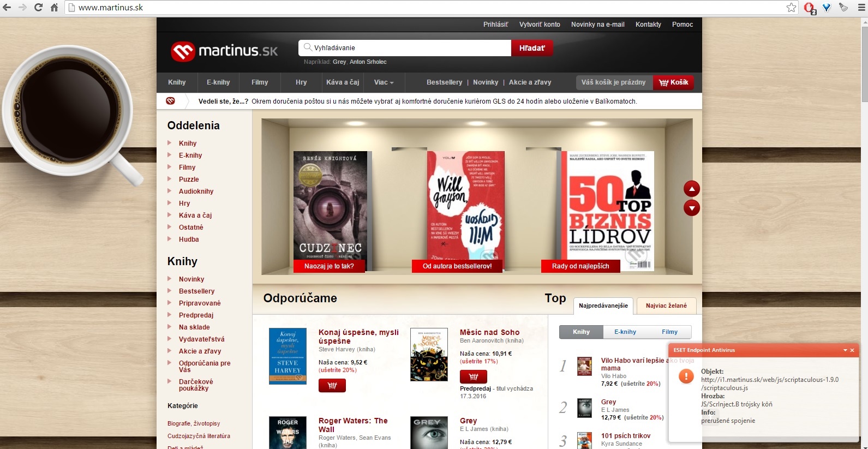Open E-knihy in main navigation bar
The image size is (868, 449).
click(218, 82)
